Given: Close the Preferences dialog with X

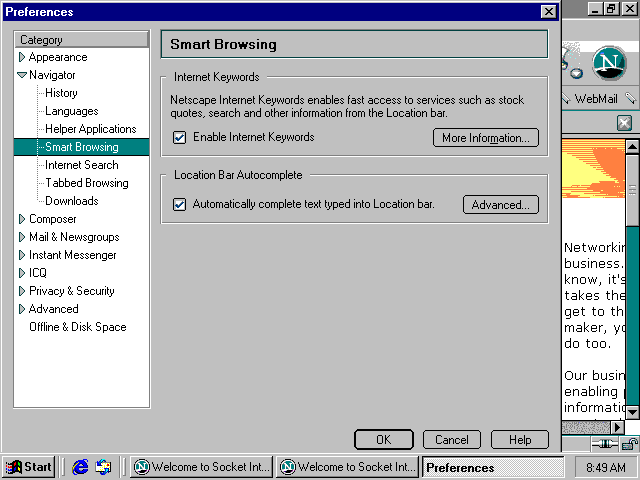Looking at the screenshot, I should [549, 11].
